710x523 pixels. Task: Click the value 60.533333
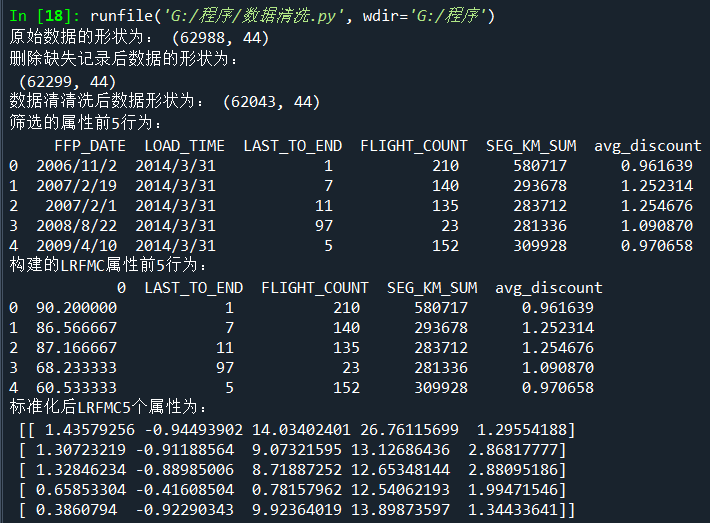pyautogui.click(x=77, y=388)
